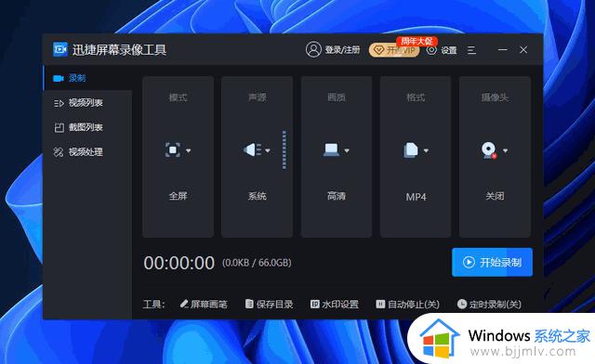The width and height of the screenshot is (595, 364).
Task: Click the 00:00:00 recording timer
Action: (179, 263)
